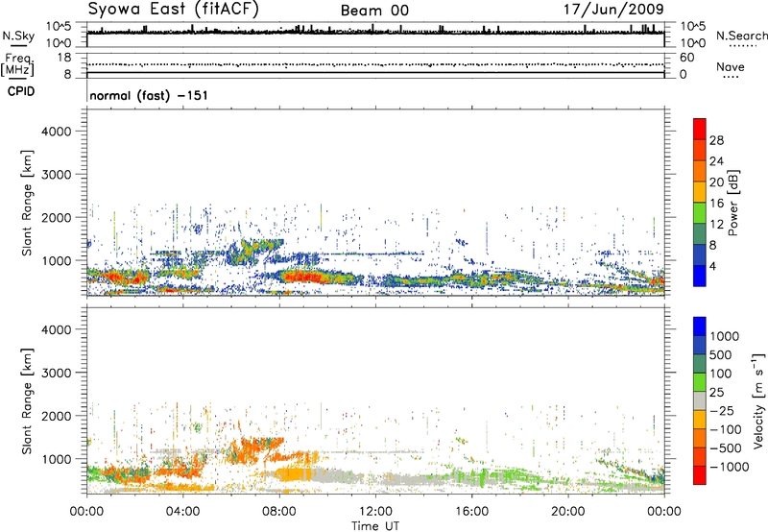This screenshot has height=532, width=768.
Task: Click the light green 12-16 dB power swatch
Action: pos(700,213)
